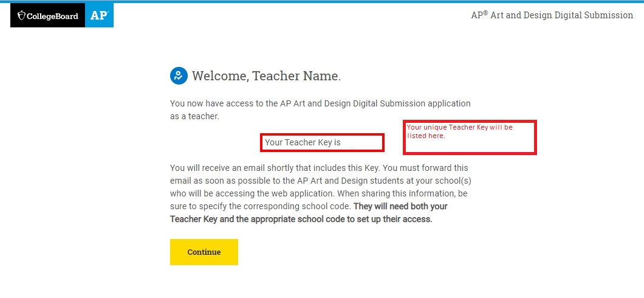The image size is (644, 298).
Task: Click "as a teacher." text line
Action: point(194,116)
